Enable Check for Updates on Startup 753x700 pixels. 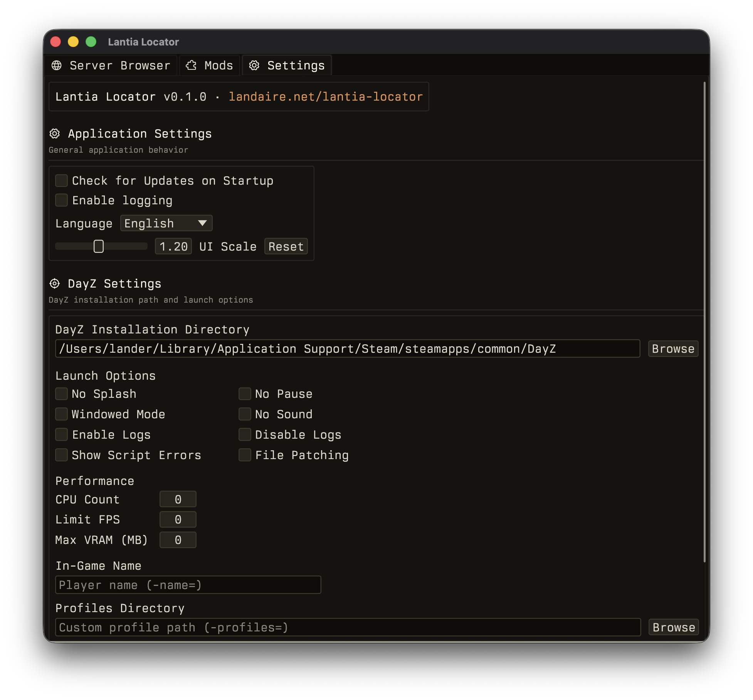pos(61,180)
